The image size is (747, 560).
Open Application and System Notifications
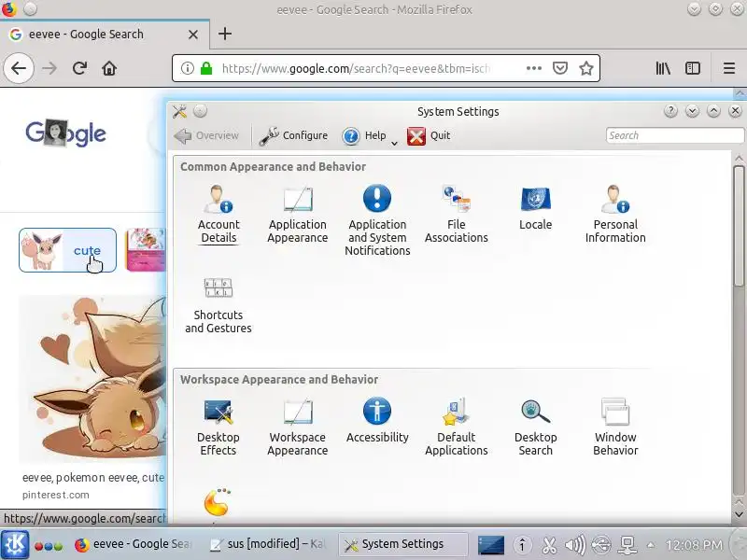(x=377, y=220)
